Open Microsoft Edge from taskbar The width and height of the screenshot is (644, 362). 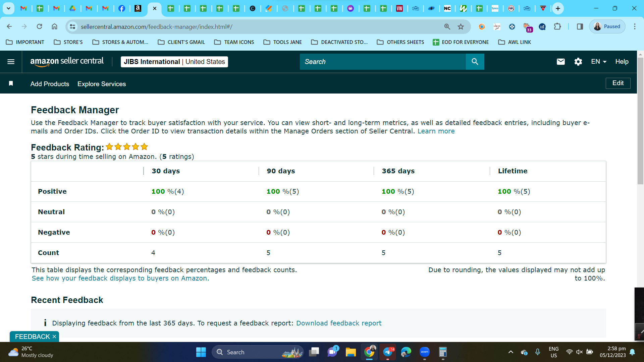pos(406,352)
